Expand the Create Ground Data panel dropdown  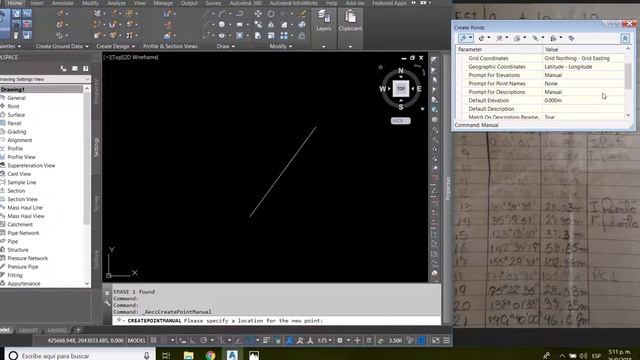87,47
